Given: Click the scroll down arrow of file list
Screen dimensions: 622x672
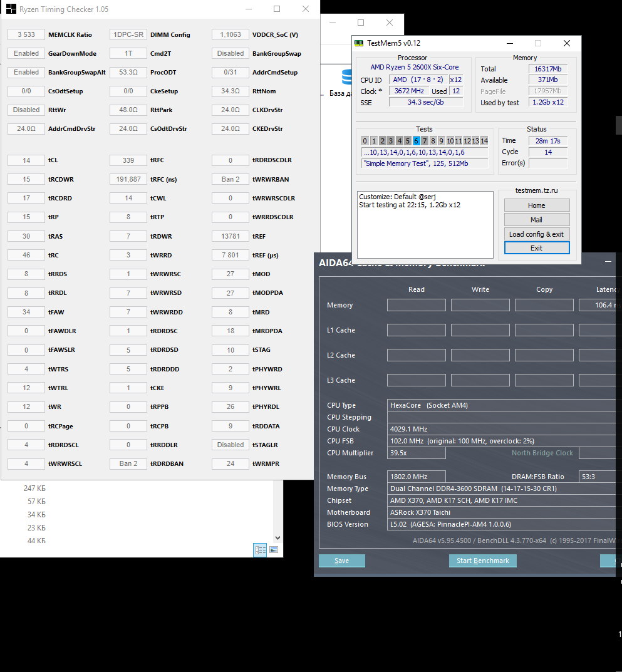Looking at the screenshot, I should pos(277,537).
